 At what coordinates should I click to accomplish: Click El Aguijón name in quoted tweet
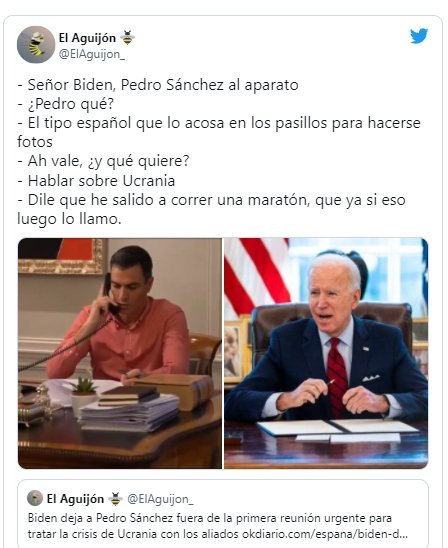click(75, 499)
